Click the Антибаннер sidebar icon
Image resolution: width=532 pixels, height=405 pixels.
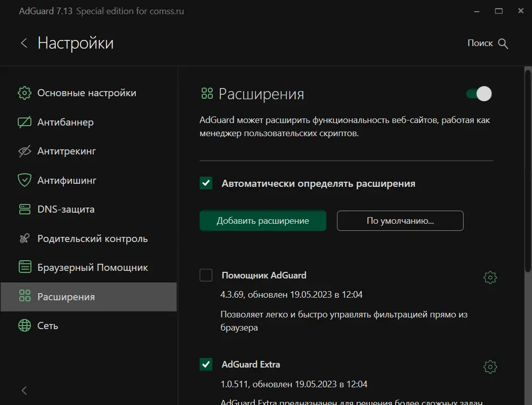[24, 122]
